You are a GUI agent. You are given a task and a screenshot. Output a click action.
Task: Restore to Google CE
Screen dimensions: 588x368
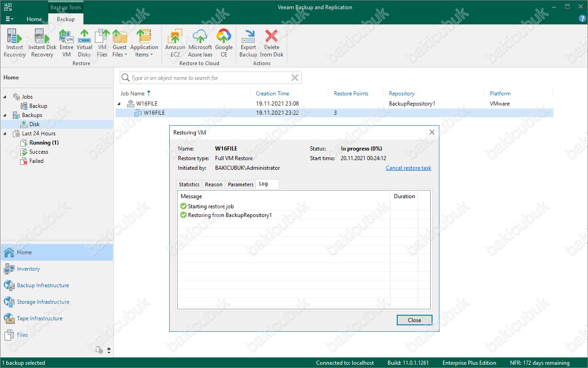point(224,44)
